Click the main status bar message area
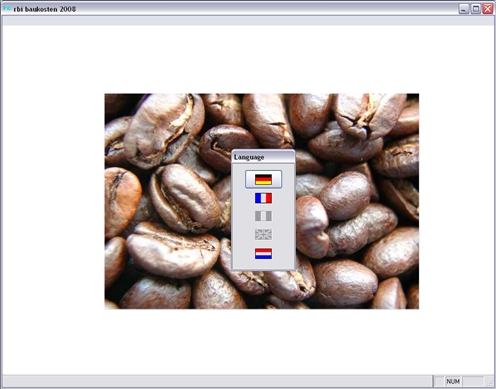The width and height of the screenshot is (496, 389). 217,381
